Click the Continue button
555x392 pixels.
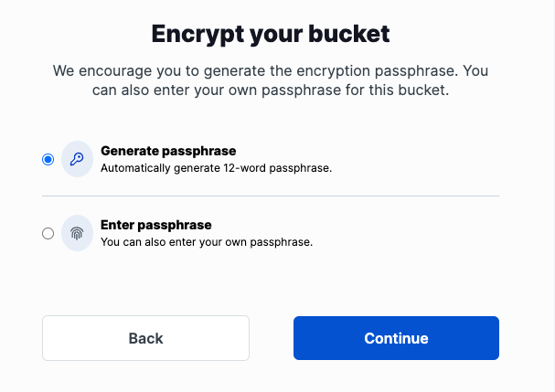[396, 338]
